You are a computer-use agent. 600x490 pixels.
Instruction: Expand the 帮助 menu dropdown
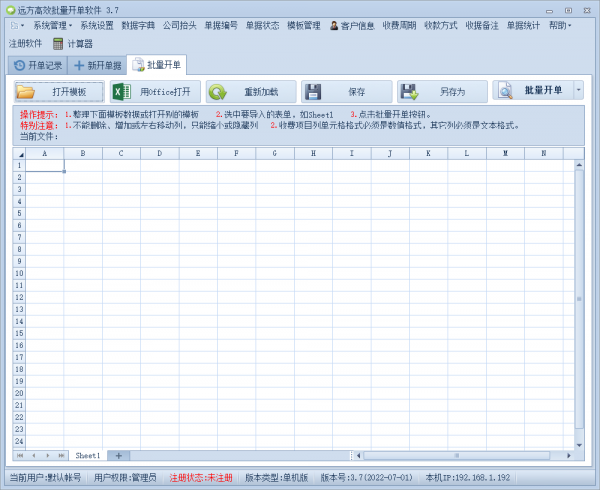(560, 26)
